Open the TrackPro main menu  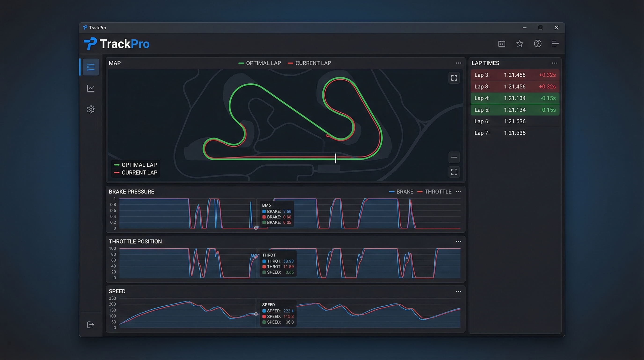click(x=555, y=44)
